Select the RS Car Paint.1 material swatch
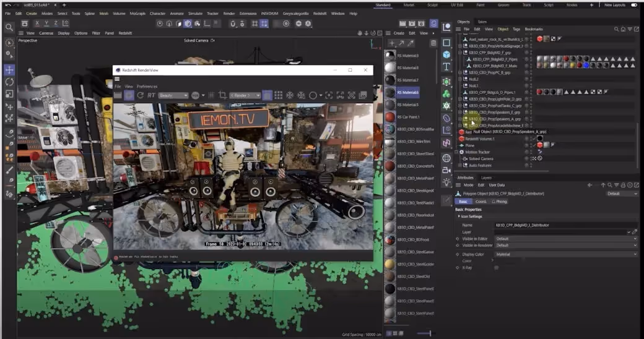644x339 pixels. pos(390,117)
